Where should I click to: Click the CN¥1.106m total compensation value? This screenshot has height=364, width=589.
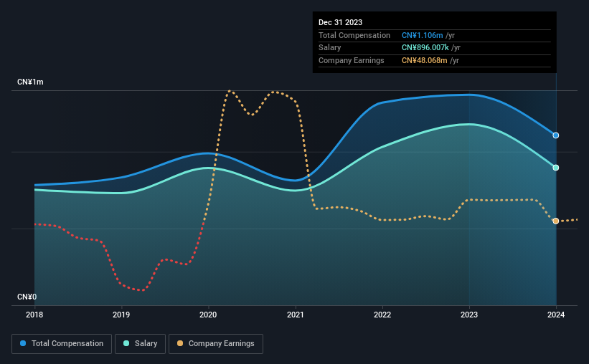pyautogui.click(x=423, y=35)
